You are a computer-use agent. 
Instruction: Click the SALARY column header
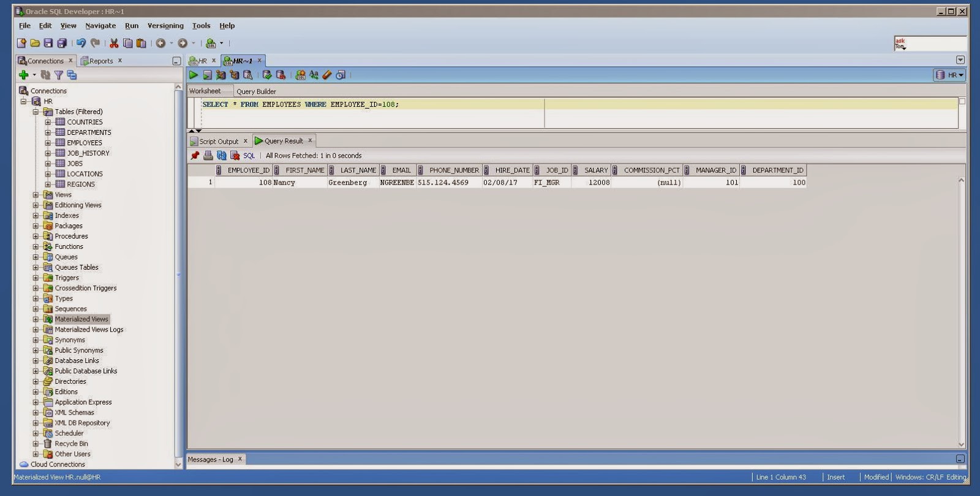[592, 170]
